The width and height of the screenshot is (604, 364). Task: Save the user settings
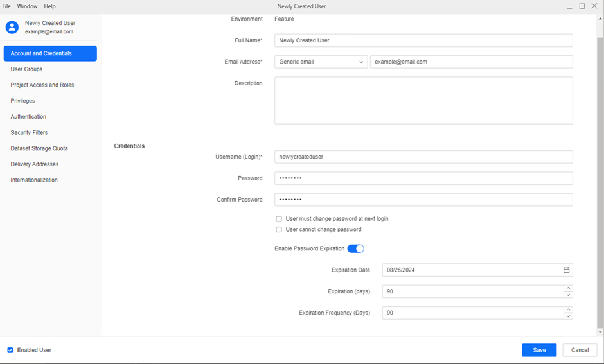pos(539,350)
